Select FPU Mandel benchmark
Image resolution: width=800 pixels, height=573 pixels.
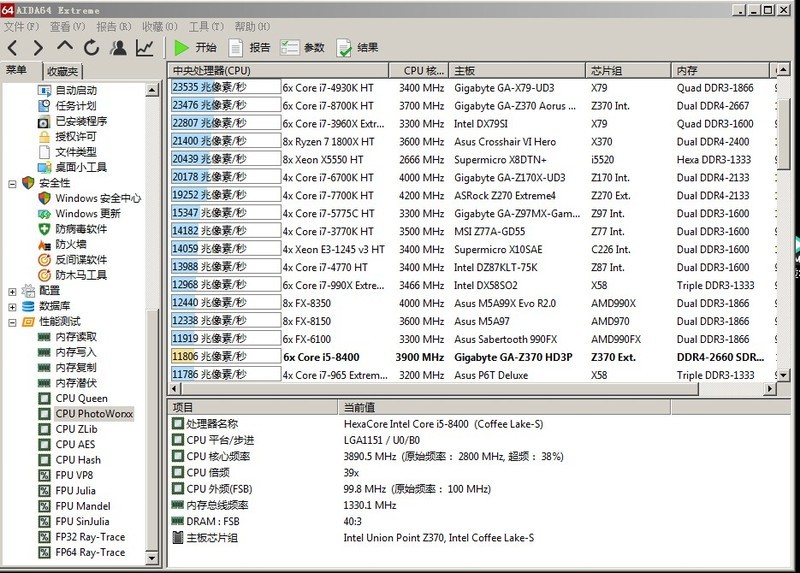[74, 506]
